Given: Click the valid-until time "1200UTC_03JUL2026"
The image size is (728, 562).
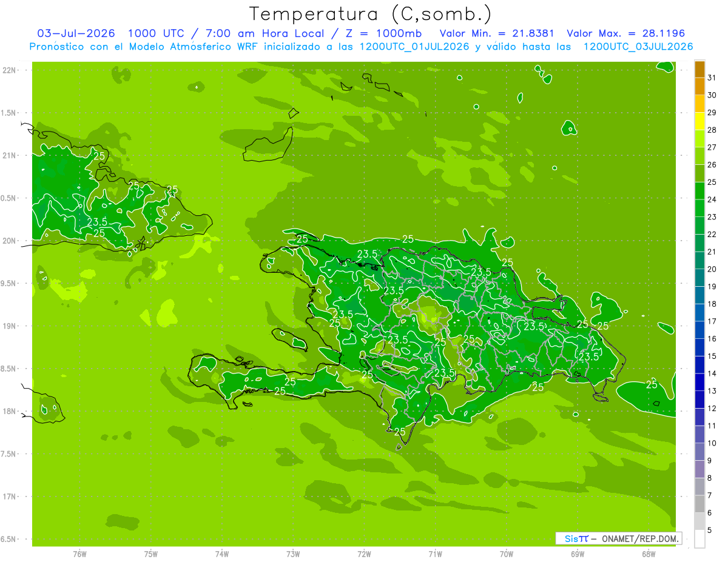Looking at the screenshot, I should [x=638, y=47].
